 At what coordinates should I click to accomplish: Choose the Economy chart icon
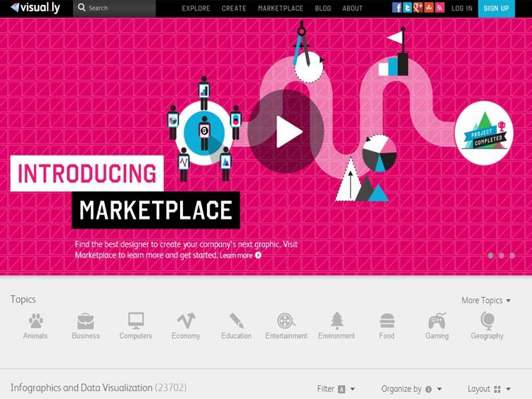point(186,321)
